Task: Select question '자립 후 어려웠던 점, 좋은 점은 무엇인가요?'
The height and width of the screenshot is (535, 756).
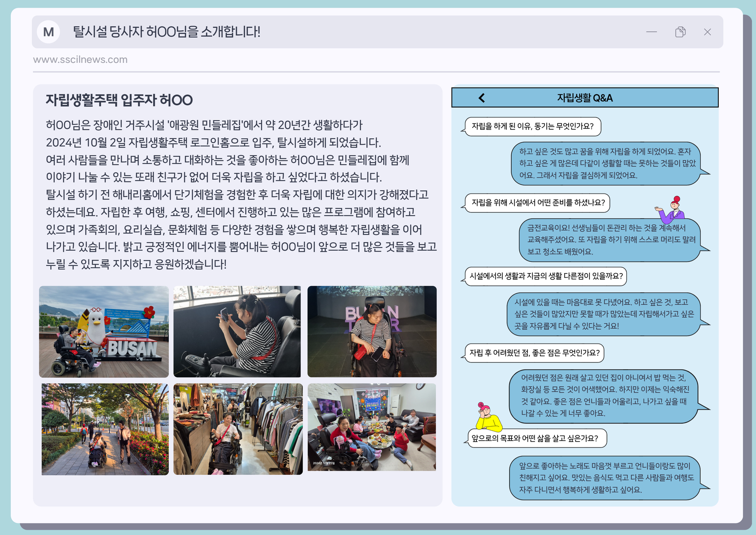Action: point(534,353)
